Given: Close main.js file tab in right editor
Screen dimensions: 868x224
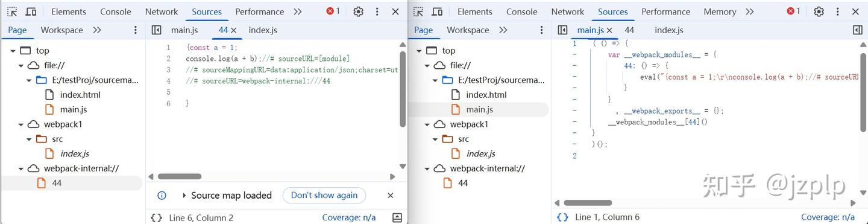Looking at the screenshot, I should [x=609, y=30].
